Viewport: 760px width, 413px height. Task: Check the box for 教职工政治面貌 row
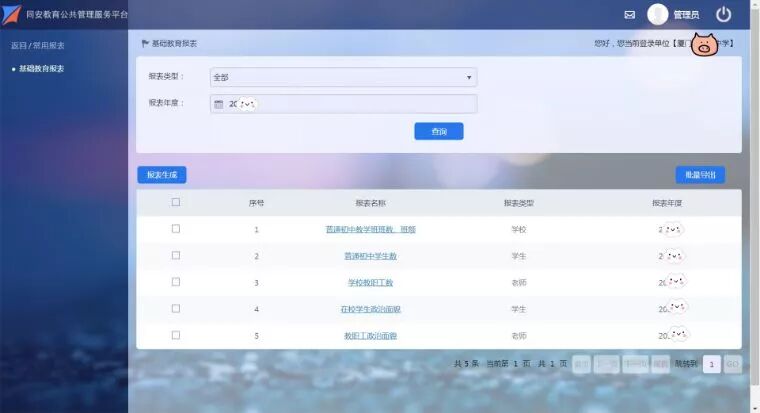pyautogui.click(x=175, y=335)
